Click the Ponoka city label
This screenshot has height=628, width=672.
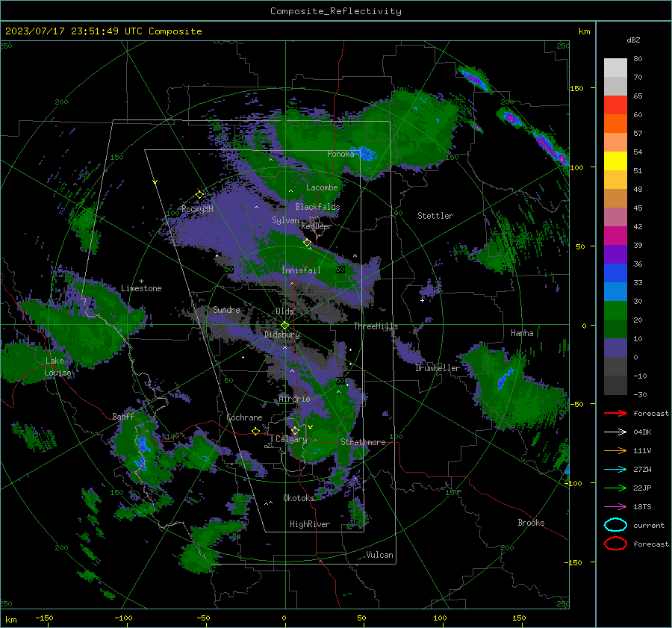coord(340,154)
